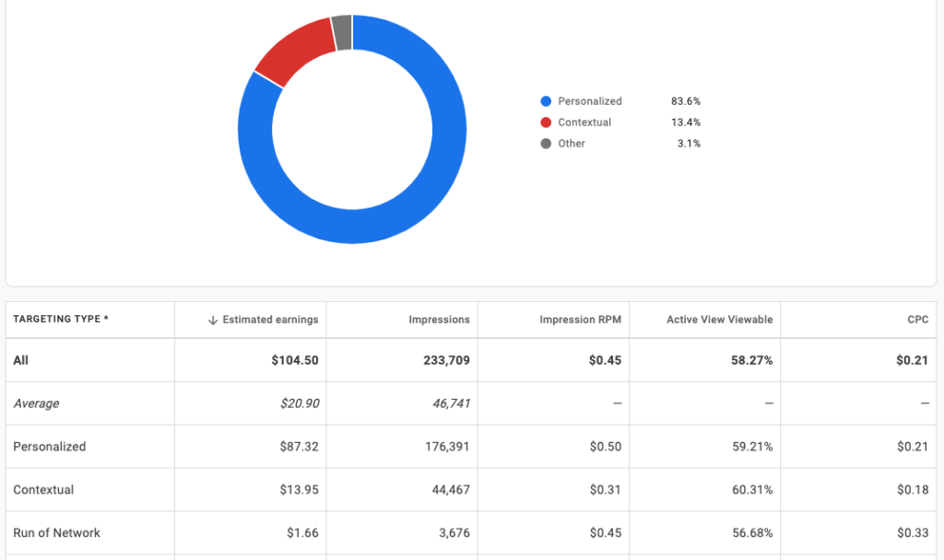Toggle Personalized series visibility in the legend
This screenshot has width=944, height=560.
tap(590, 101)
